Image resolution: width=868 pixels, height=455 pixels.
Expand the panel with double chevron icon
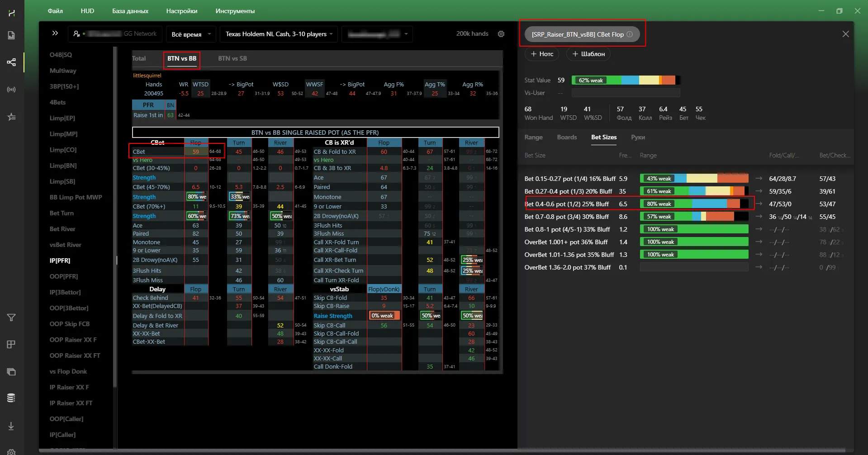(x=55, y=33)
